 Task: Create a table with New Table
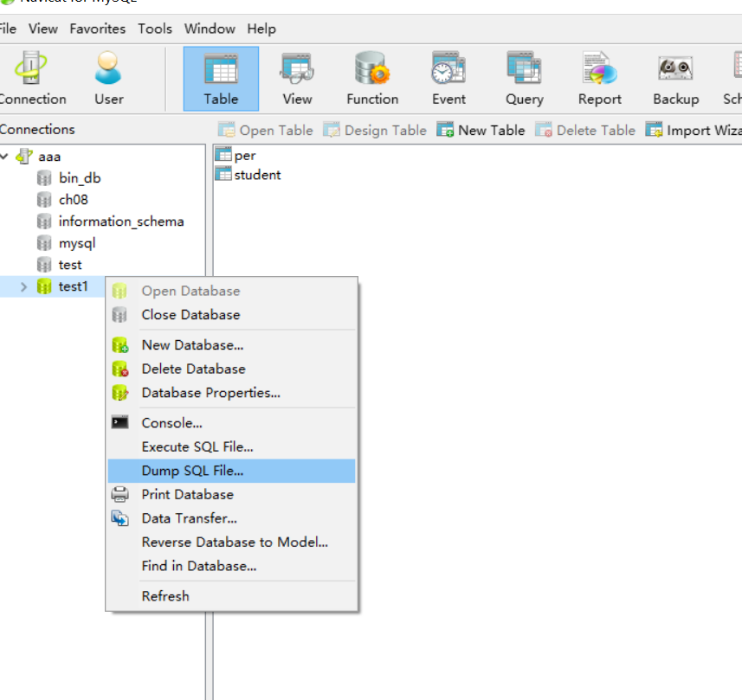(481, 130)
